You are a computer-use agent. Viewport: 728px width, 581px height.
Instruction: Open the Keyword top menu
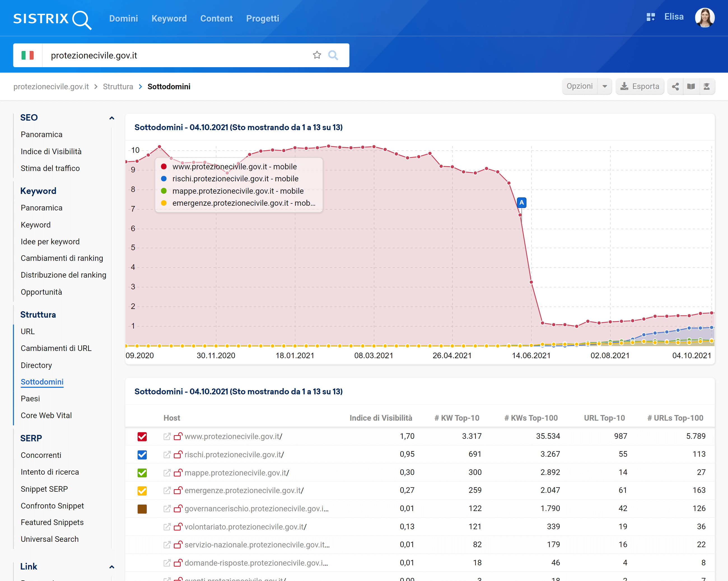[x=169, y=18]
